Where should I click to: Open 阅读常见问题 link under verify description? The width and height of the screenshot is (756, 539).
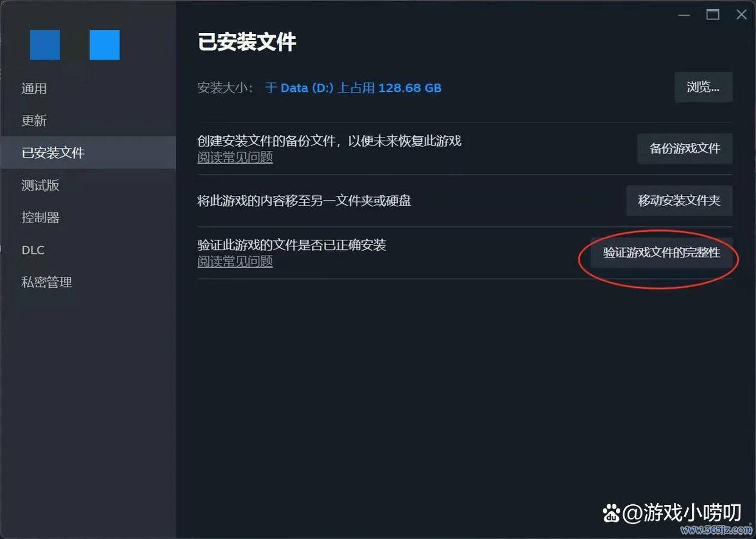point(235,262)
